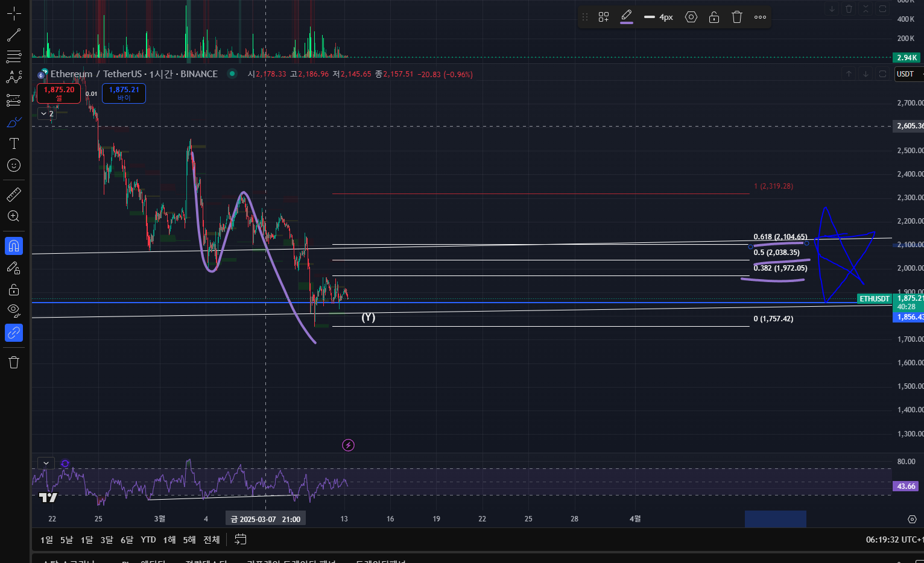This screenshot has width=924, height=563.
Task: Click the 1,875.20 sell button
Action: 59,93
